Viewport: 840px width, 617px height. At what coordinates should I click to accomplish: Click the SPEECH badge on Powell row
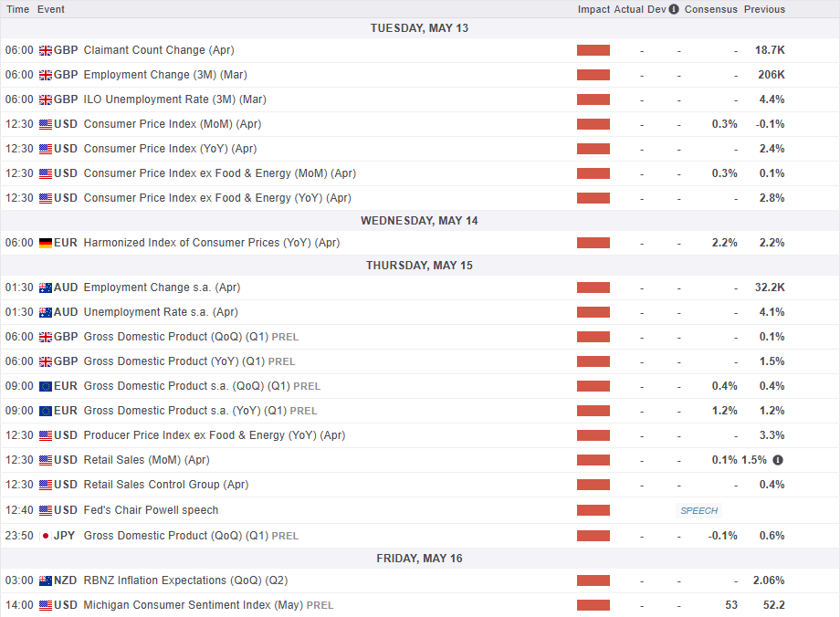(698, 511)
